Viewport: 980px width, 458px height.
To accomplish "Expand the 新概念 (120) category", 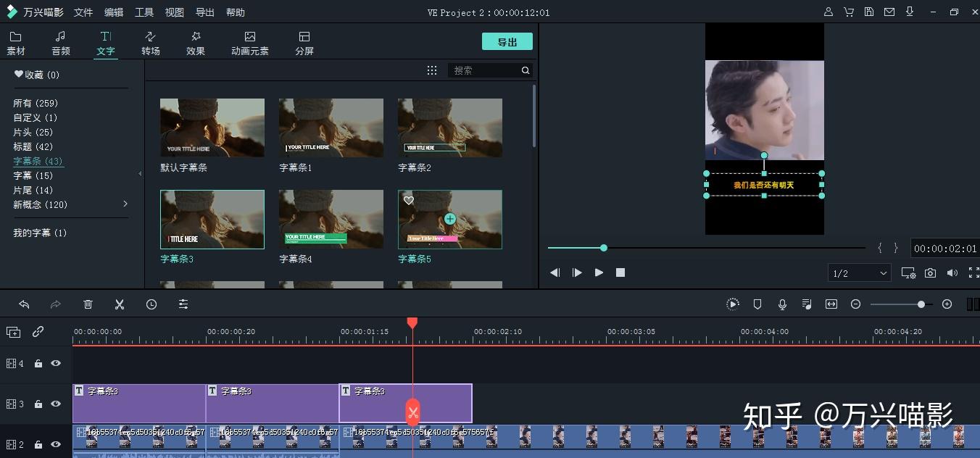I will coord(125,204).
